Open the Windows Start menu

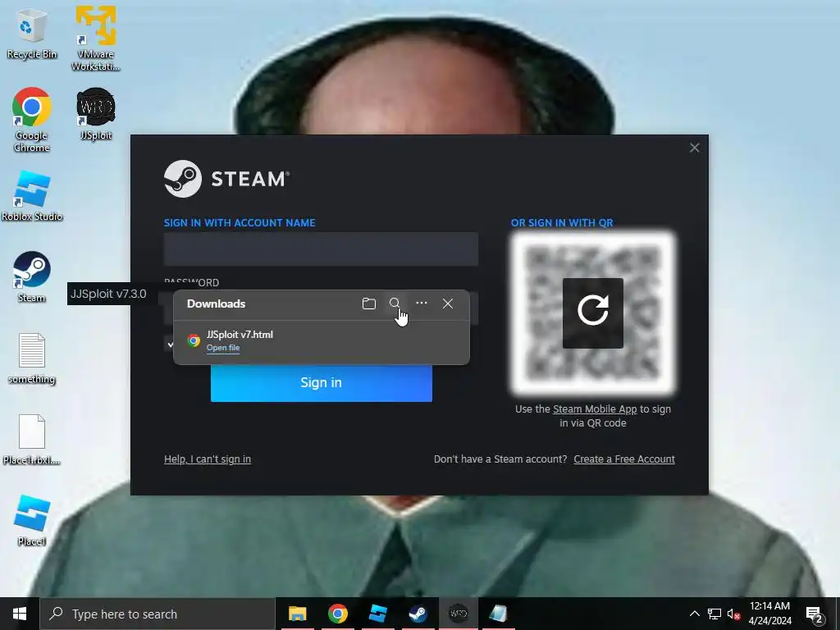point(20,614)
